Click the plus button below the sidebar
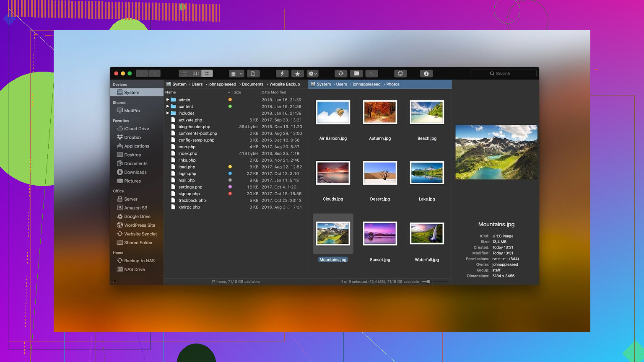This screenshot has width=644, height=362. click(114, 281)
